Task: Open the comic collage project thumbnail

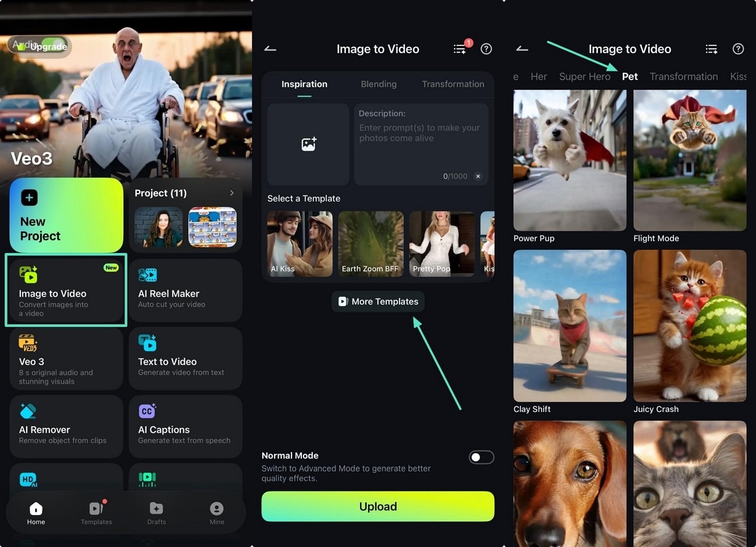Action: [212, 227]
